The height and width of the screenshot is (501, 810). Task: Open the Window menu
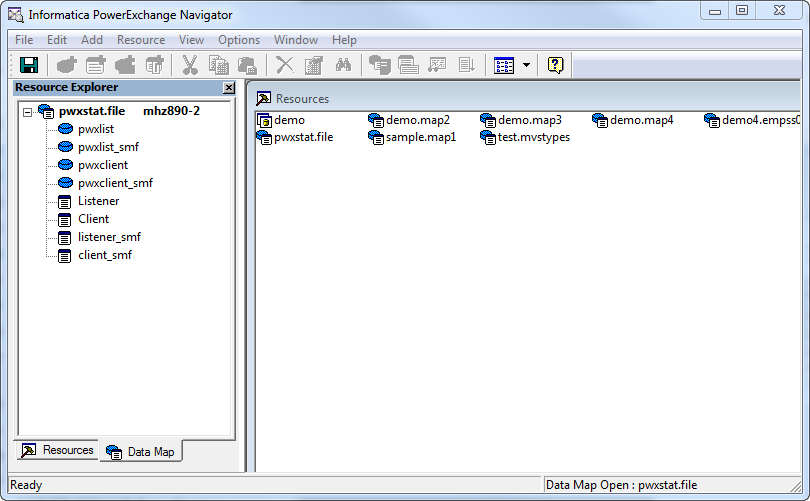[295, 40]
